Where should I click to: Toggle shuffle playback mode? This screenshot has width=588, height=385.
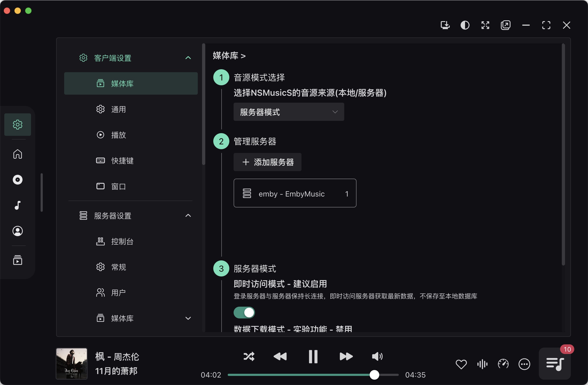[x=249, y=356]
